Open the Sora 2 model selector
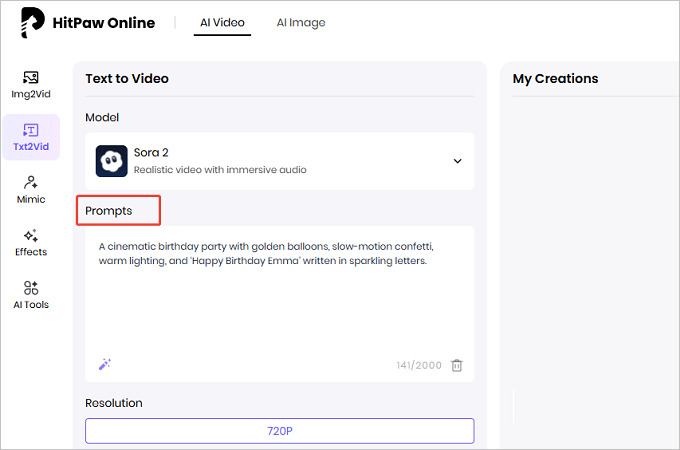Viewport: 680px width, 450px height. (279, 161)
